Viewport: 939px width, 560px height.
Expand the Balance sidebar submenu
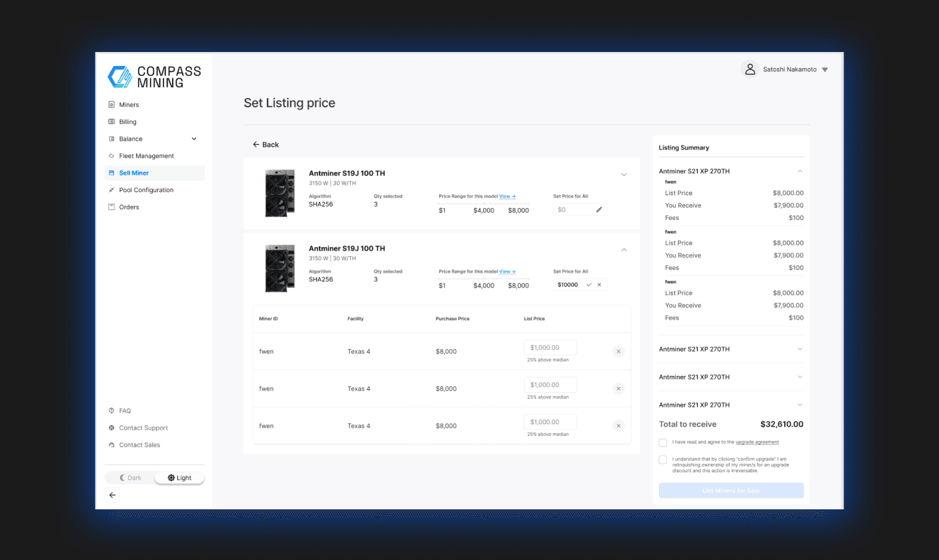tap(194, 139)
